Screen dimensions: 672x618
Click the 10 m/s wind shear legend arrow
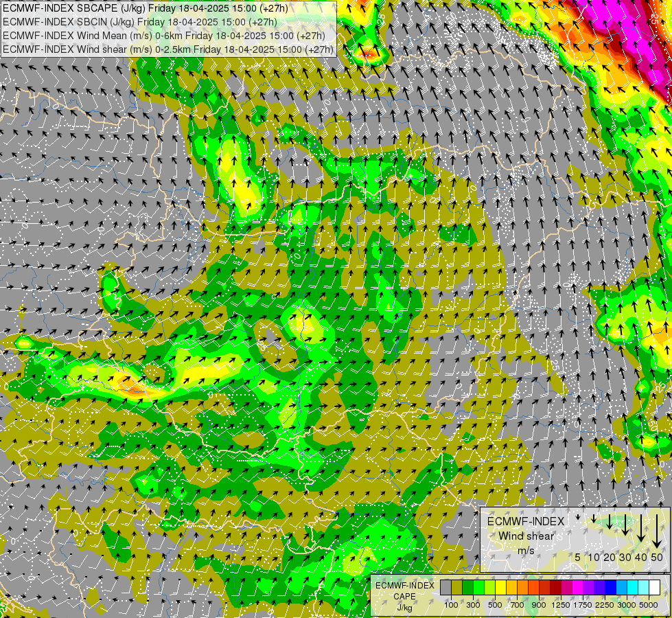[594, 518]
